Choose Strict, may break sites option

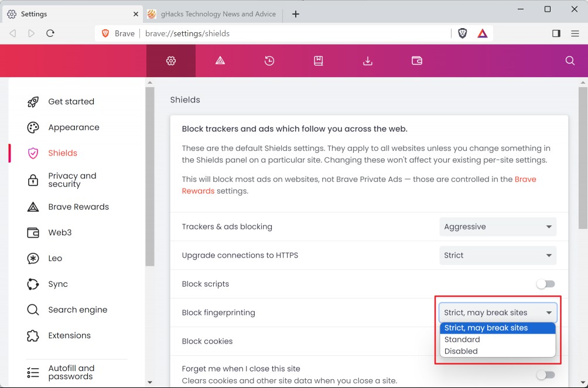tap(498, 328)
